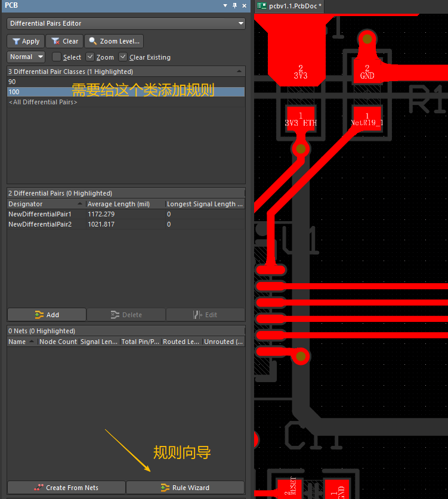Collapse the Differential Pair Classes section arrow

coord(239,72)
